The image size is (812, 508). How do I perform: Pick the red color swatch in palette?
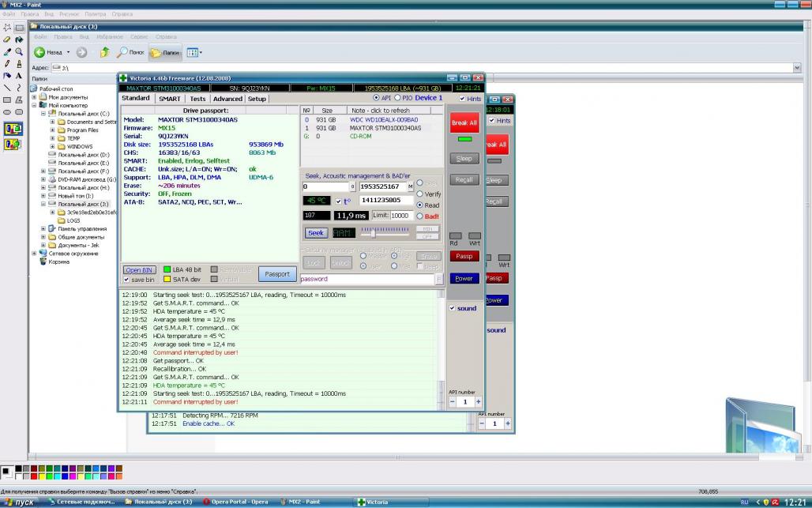point(34,476)
